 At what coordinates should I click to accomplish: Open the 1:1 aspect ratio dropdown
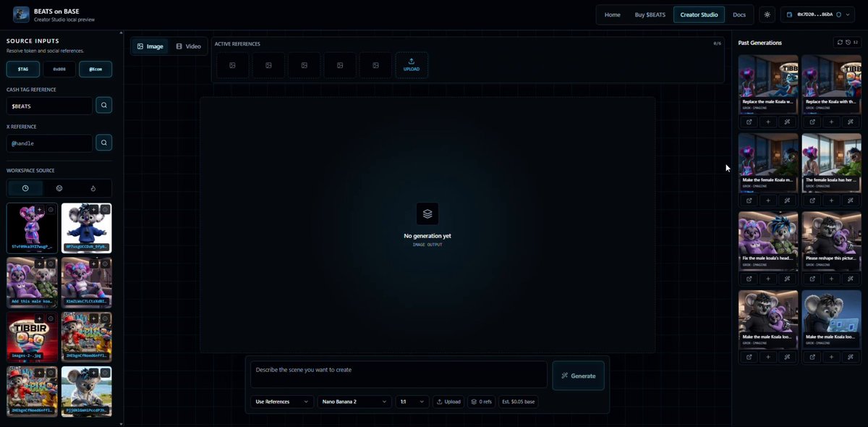point(412,402)
